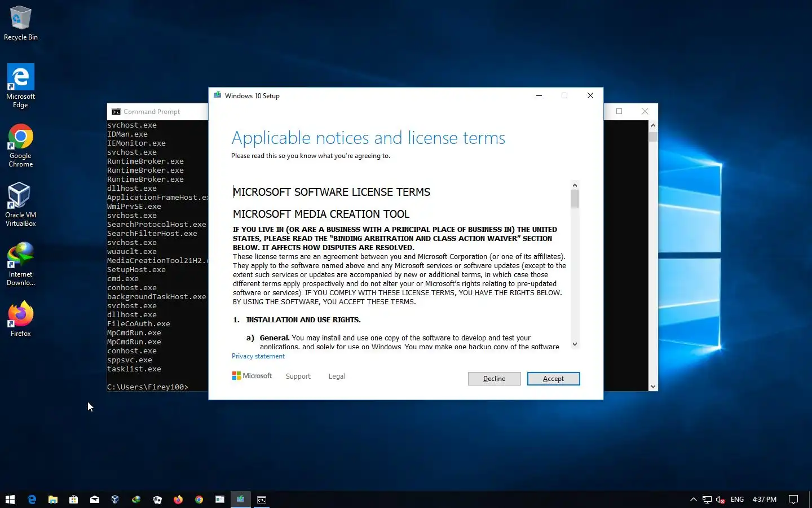Open the Action Center notifications icon
This screenshot has height=508, width=812.
793,500
